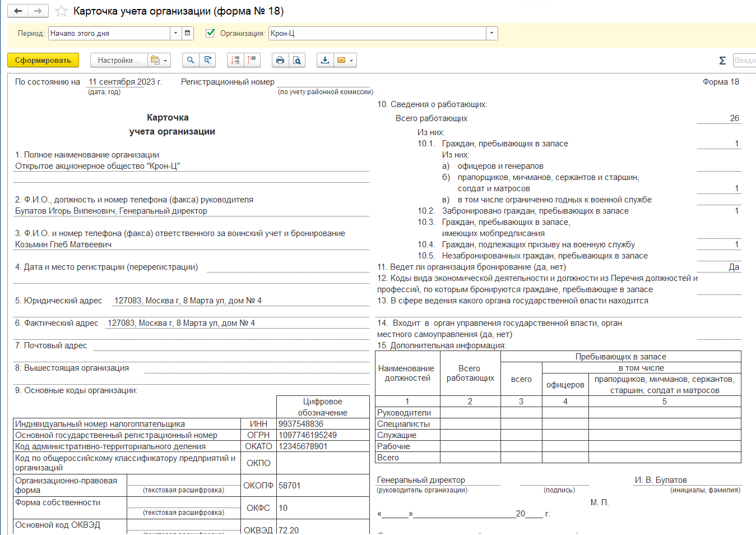Click the Sigma sum icon
756x535 pixels.
pos(722,61)
